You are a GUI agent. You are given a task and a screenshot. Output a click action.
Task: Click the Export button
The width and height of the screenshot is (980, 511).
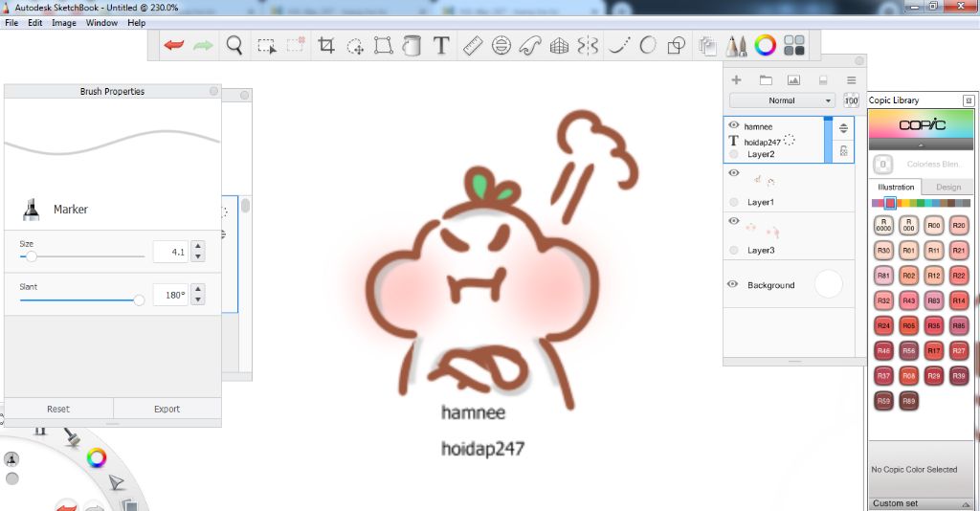pyautogui.click(x=167, y=409)
